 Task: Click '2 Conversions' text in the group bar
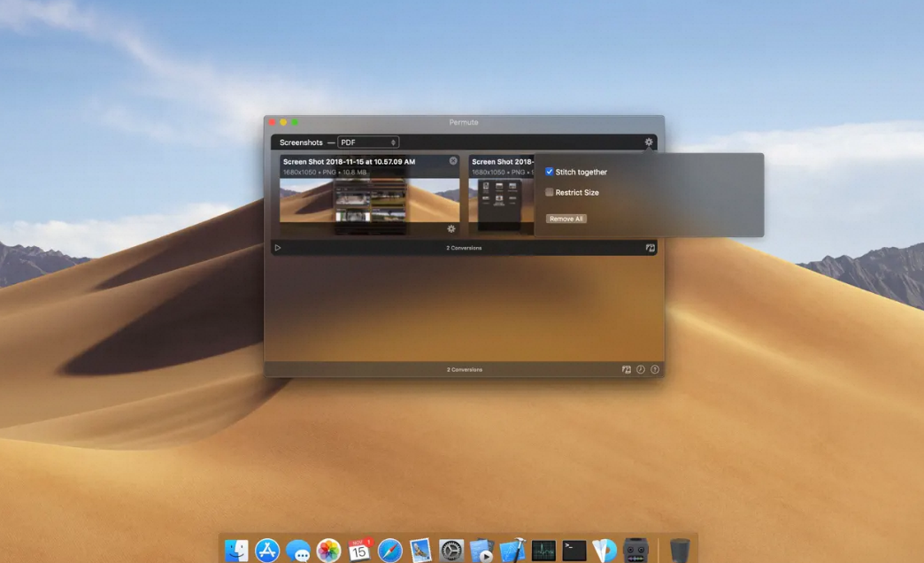click(464, 248)
